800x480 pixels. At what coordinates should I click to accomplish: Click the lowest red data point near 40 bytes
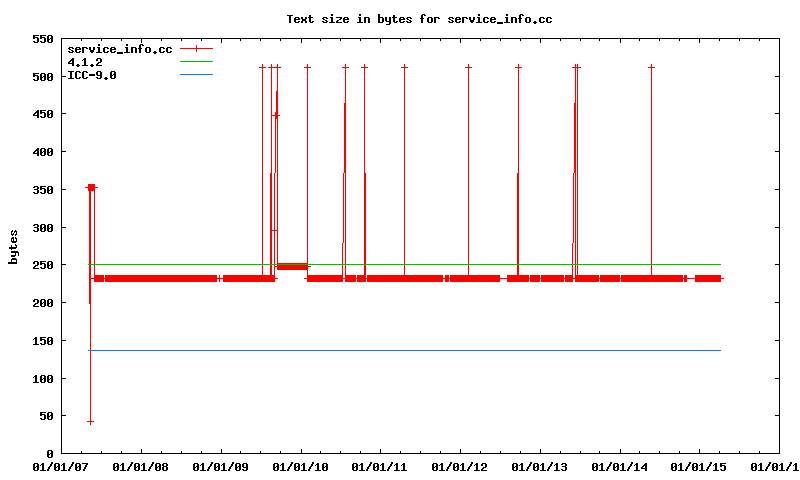90,422
